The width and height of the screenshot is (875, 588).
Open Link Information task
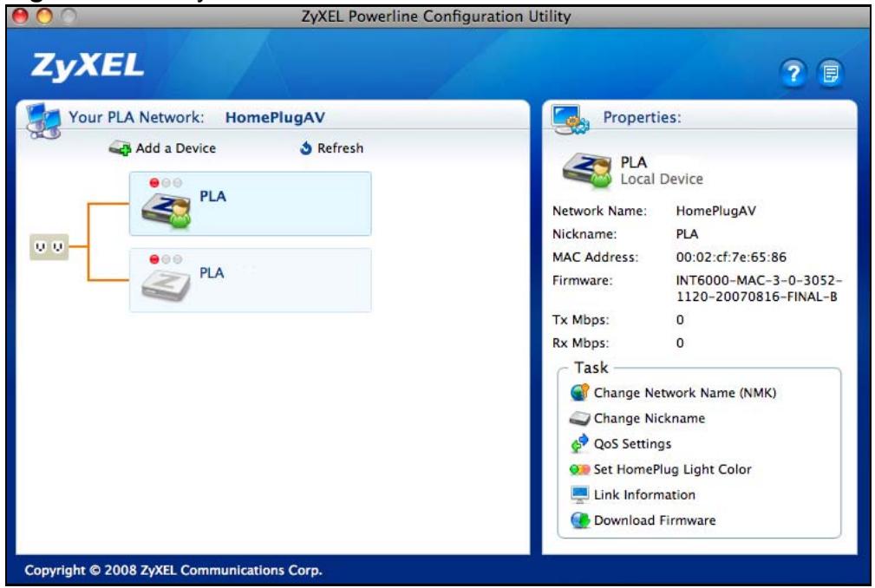644,495
